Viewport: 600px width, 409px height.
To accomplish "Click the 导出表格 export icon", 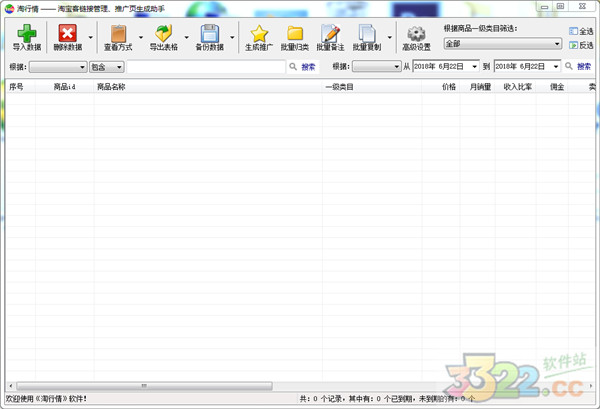I will 163,33.
